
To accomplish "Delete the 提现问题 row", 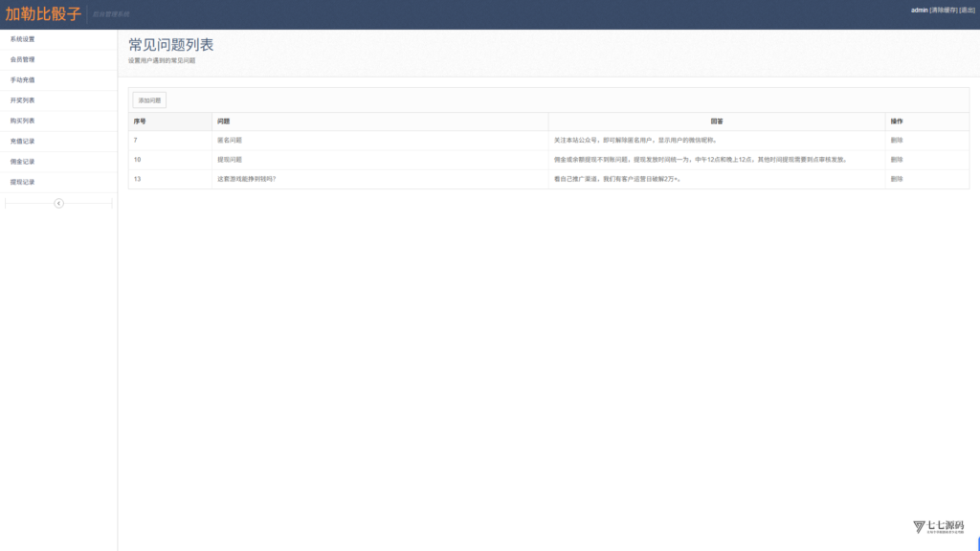I will [x=896, y=160].
